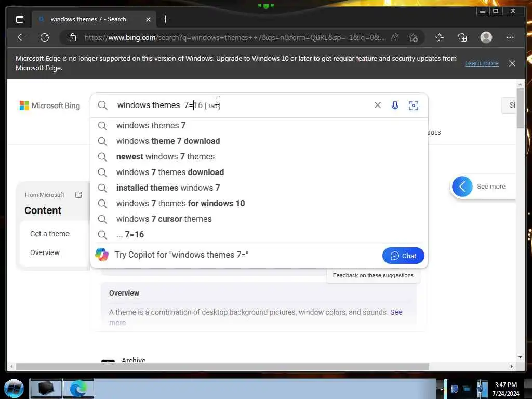Click the Tab autocomplete hint
Image resolution: width=532 pixels, height=399 pixels.
(x=212, y=106)
